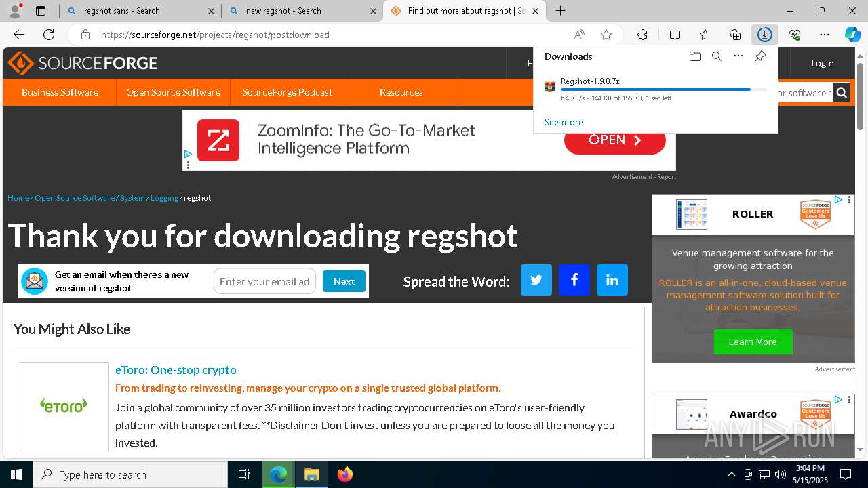Click the Next button
Viewport: 868px width, 488px height.
click(344, 281)
